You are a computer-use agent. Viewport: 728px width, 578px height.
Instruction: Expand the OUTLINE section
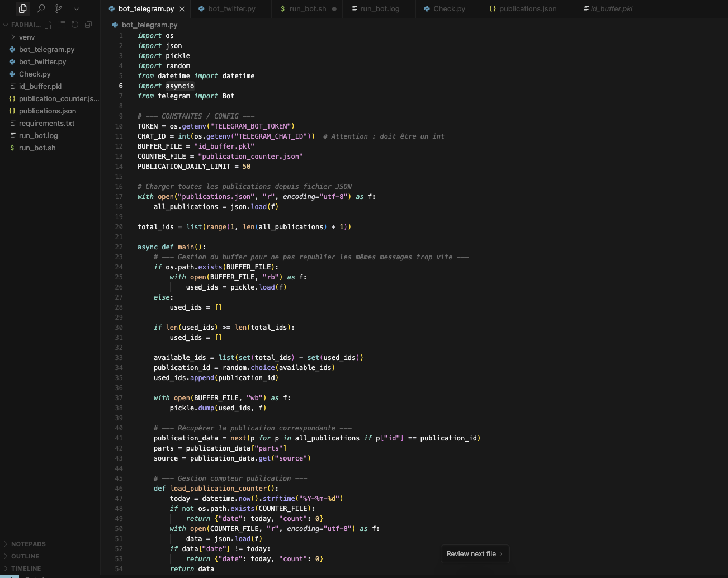[x=25, y=556]
